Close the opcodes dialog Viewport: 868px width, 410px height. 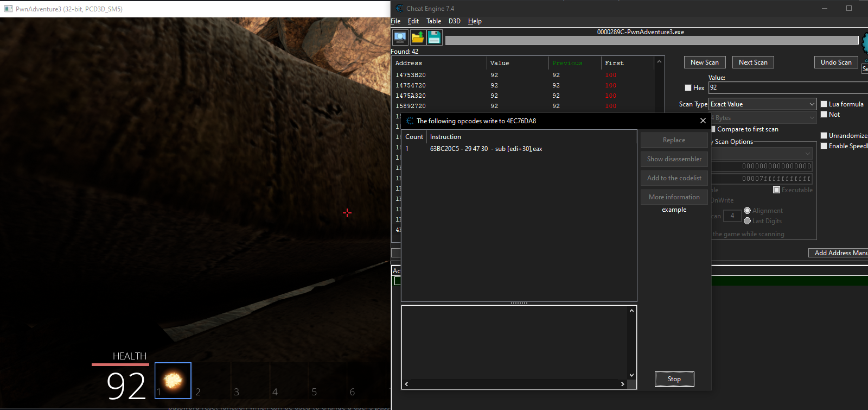tap(703, 121)
